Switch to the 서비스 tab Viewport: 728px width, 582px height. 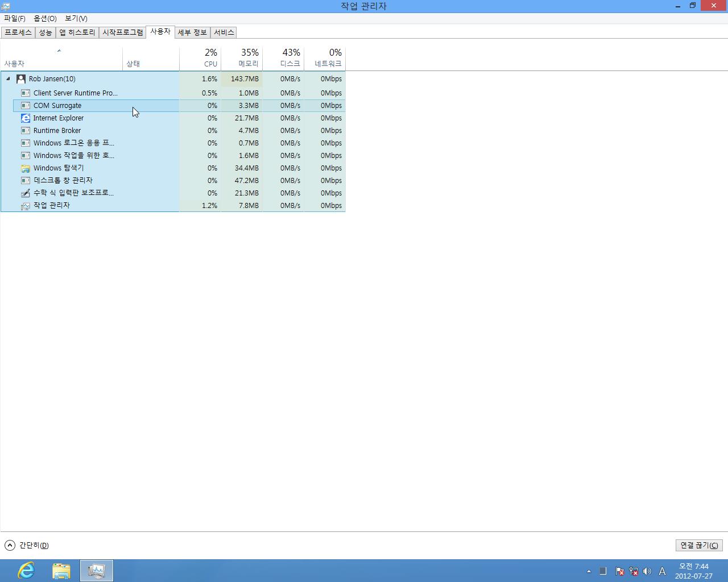(224, 32)
